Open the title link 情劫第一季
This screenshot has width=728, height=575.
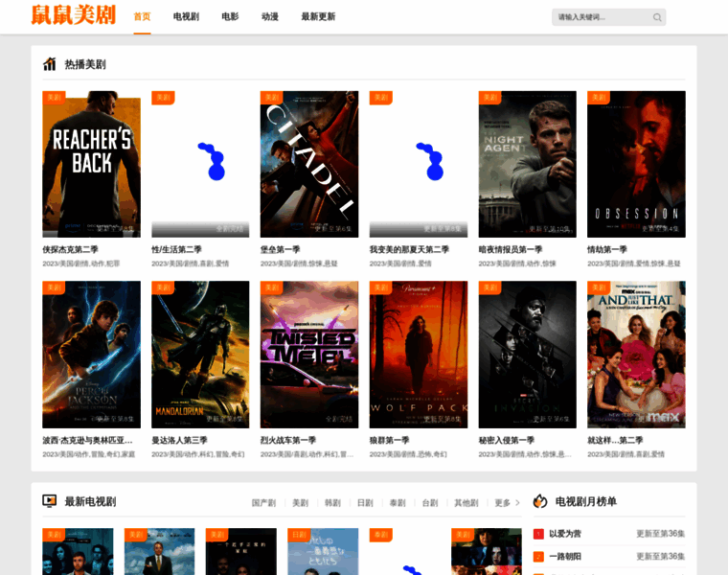tap(606, 250)
